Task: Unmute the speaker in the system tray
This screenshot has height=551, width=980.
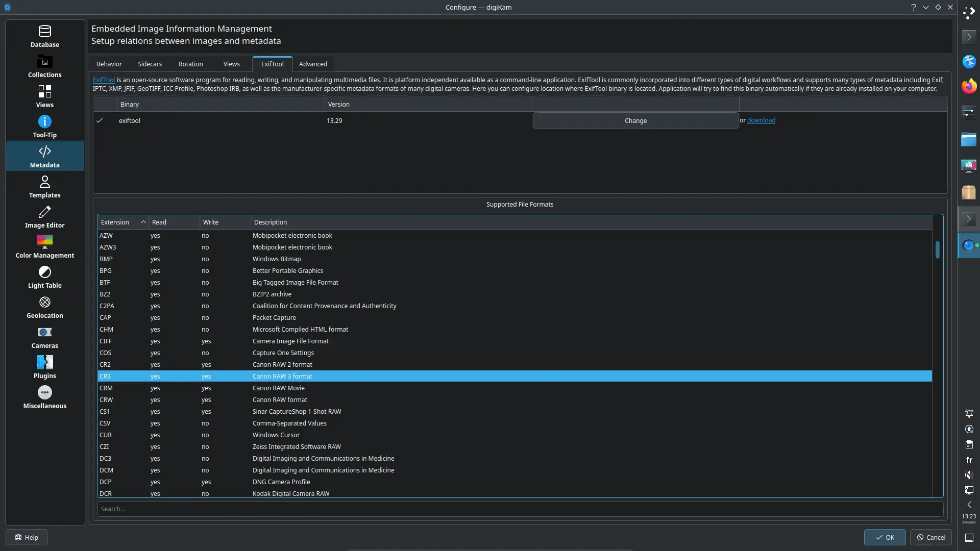Action: [969, 475]
